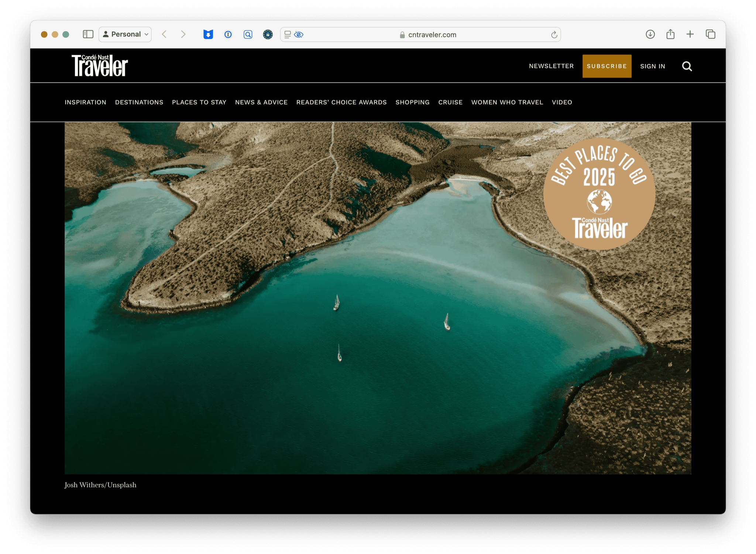
Task: Show the tab overview
Action: click(710, 34)
